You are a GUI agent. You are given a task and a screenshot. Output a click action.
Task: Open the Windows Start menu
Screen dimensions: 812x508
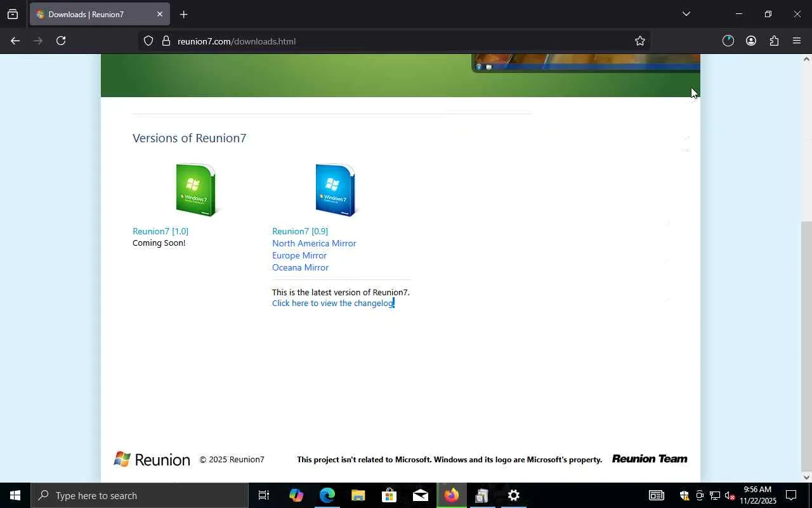tap(15, 495)
